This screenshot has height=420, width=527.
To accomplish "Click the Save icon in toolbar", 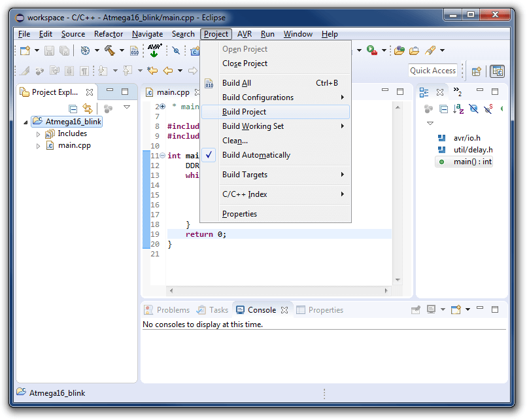I will [x=50, y=51].
